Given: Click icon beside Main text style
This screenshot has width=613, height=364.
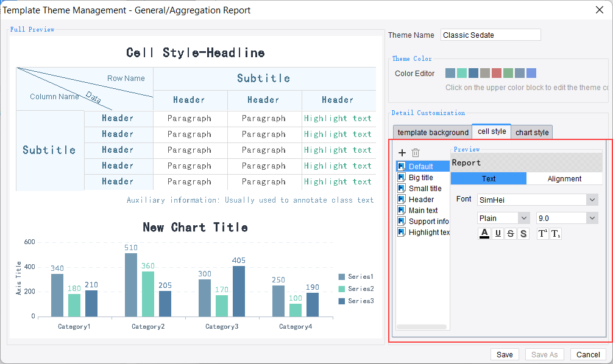Looking at the screenshot, I should coord(402,210).
